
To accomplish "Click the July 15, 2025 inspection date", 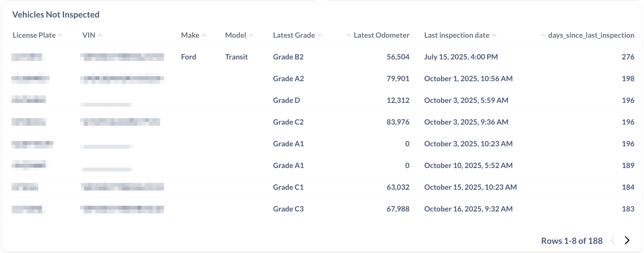I will pos(461,57).
